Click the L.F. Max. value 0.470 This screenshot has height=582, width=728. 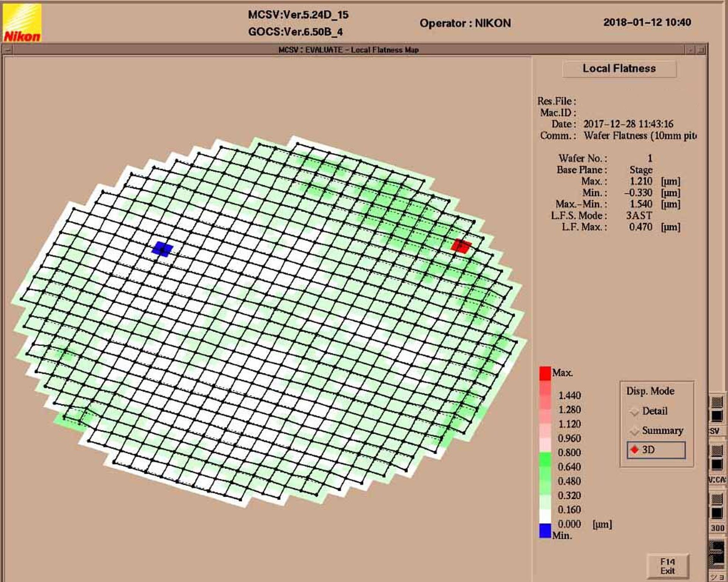(x=641, y=227)
